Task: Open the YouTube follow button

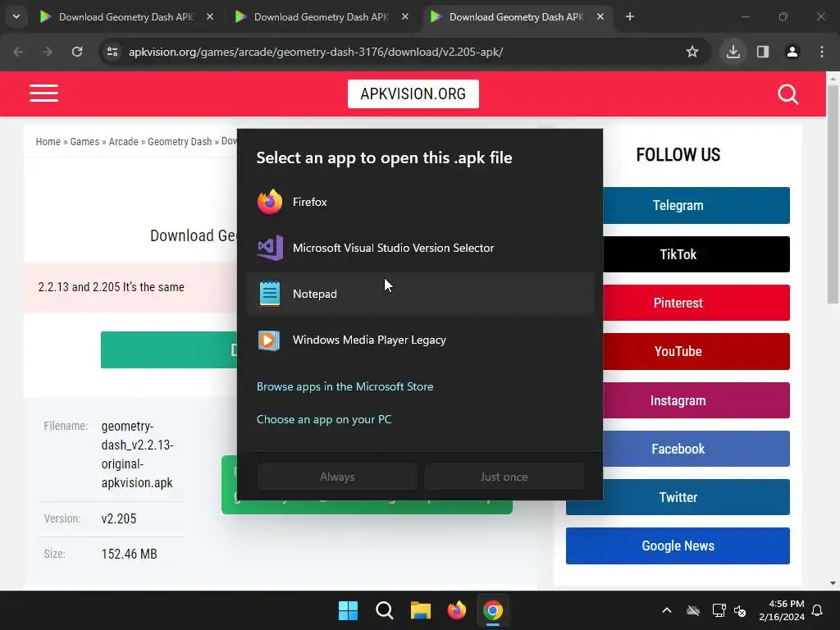Action: point(696,351)
